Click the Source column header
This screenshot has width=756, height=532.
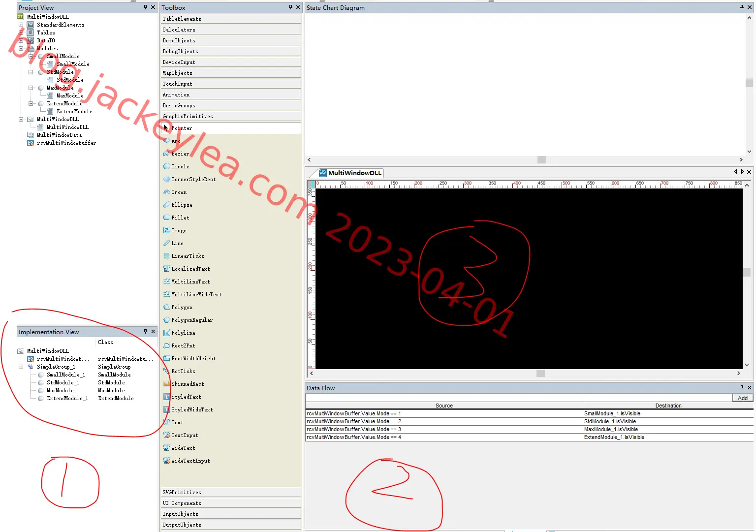tap(444, 406)
